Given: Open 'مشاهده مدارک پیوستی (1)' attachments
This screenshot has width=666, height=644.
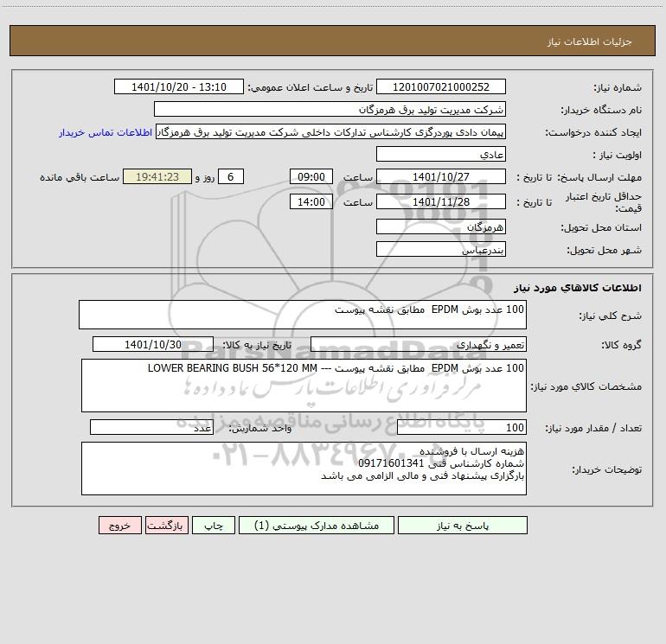Looking at the screenshot, I should tap(317, 526).
